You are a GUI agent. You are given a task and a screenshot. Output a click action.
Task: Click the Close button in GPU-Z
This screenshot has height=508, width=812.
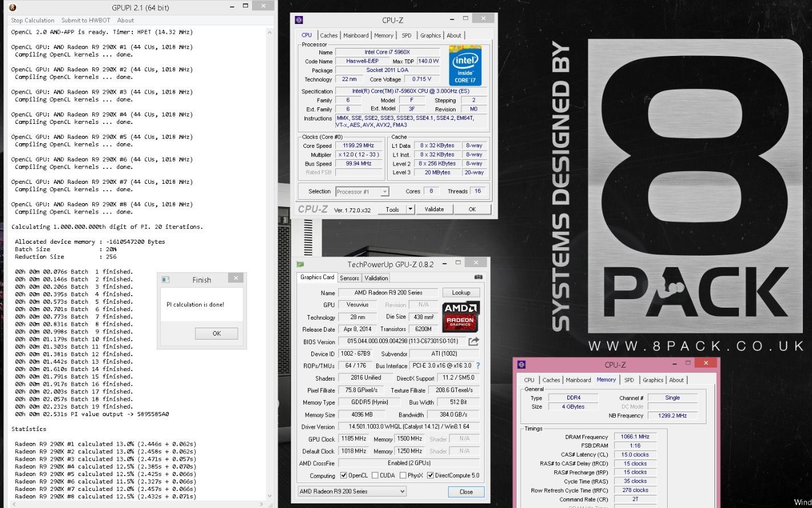point(466,491)
